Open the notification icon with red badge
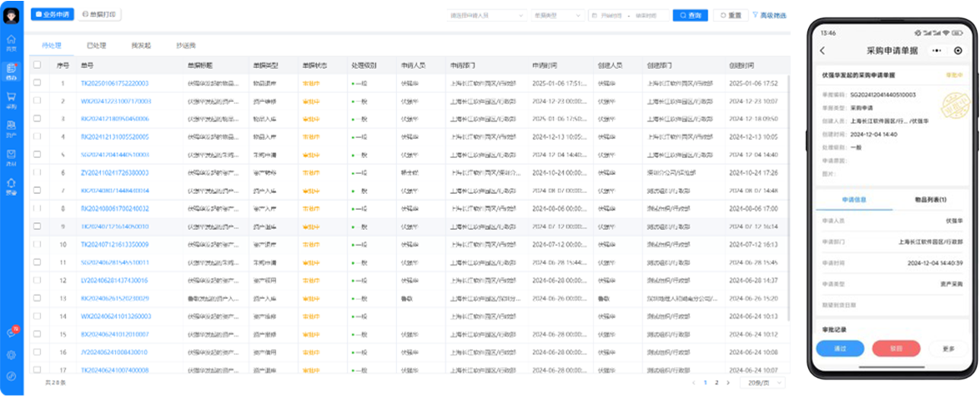This screenshot has height=397, width=980. 11,332
